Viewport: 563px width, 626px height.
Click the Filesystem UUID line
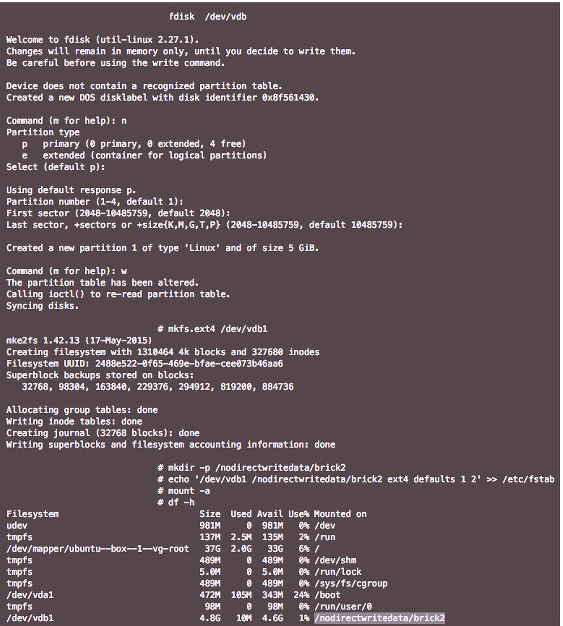145,364
